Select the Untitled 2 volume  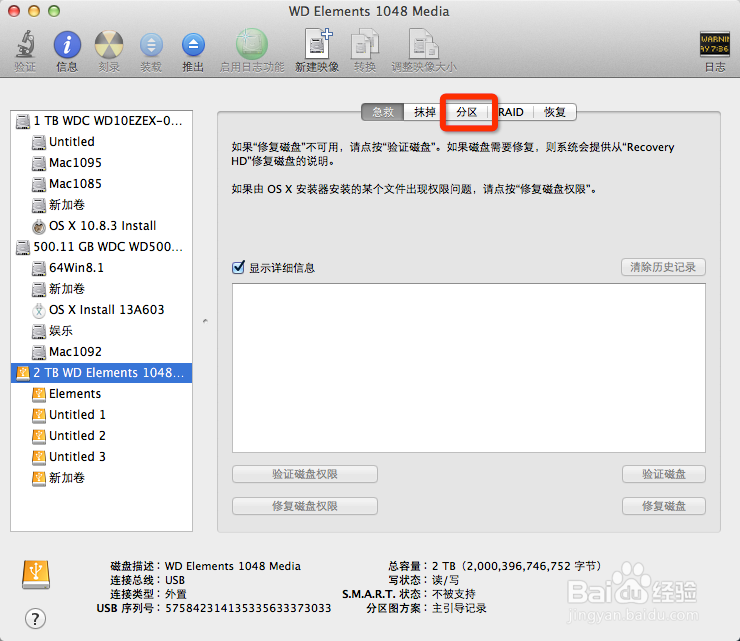coord(101,436)
